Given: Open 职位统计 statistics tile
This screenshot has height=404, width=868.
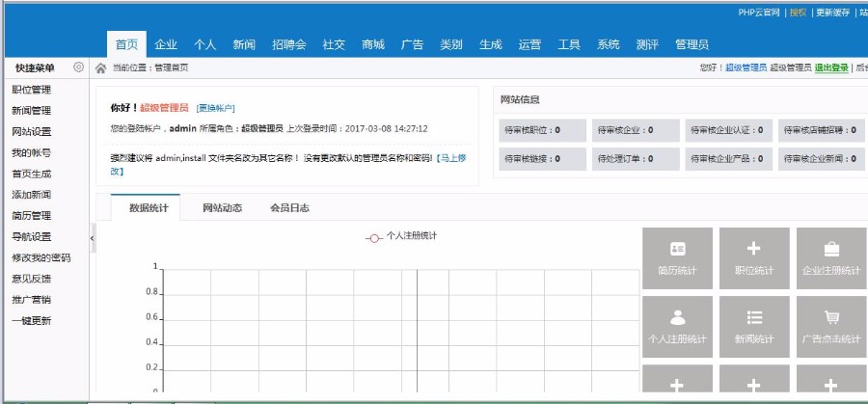Looking at the screenshot, I should coord(754,258).
